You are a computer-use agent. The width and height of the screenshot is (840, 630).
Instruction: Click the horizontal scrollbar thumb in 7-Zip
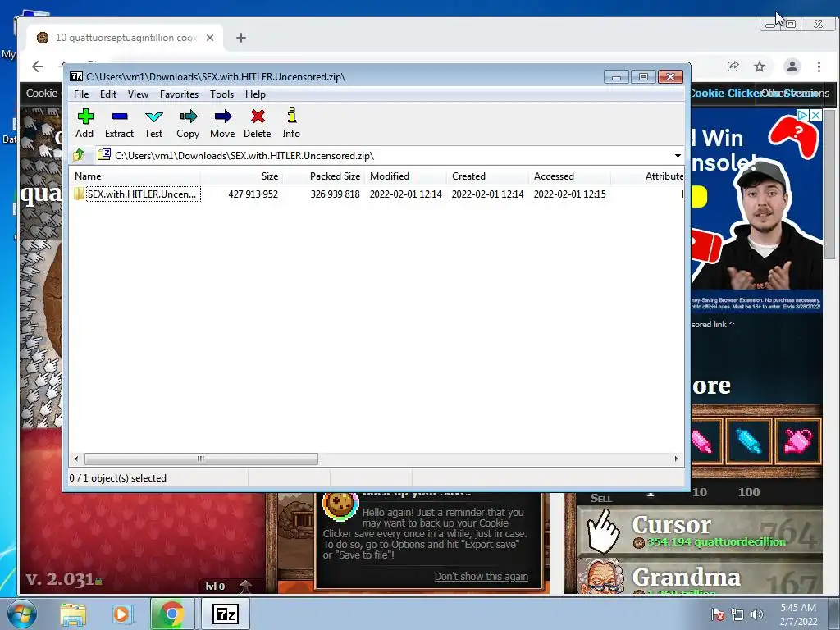(x=201, y=459)
